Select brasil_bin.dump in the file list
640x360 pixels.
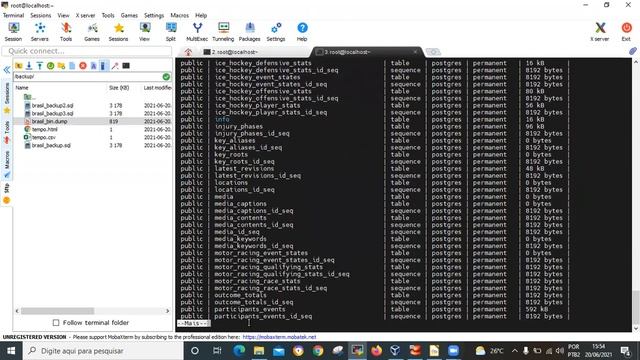coord(50,121)
